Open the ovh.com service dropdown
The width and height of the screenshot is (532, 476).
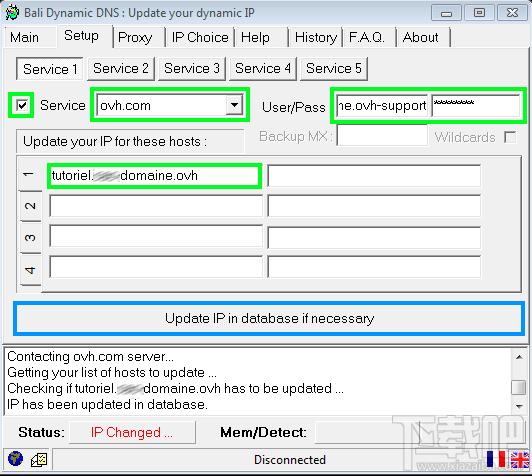click(234, 105)
